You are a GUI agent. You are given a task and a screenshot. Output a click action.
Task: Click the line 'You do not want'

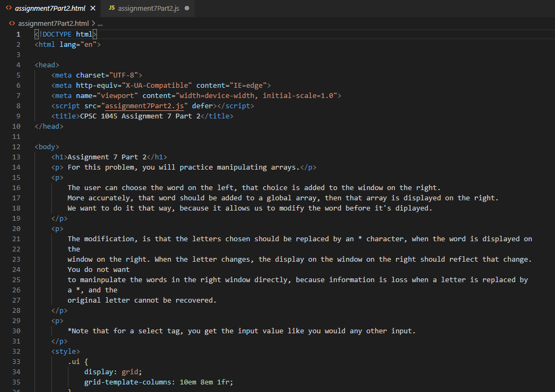[x=99, y=270]
